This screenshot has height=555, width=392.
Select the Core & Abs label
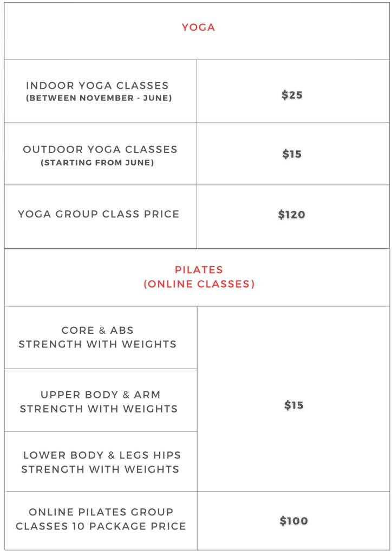coord(97,330)
